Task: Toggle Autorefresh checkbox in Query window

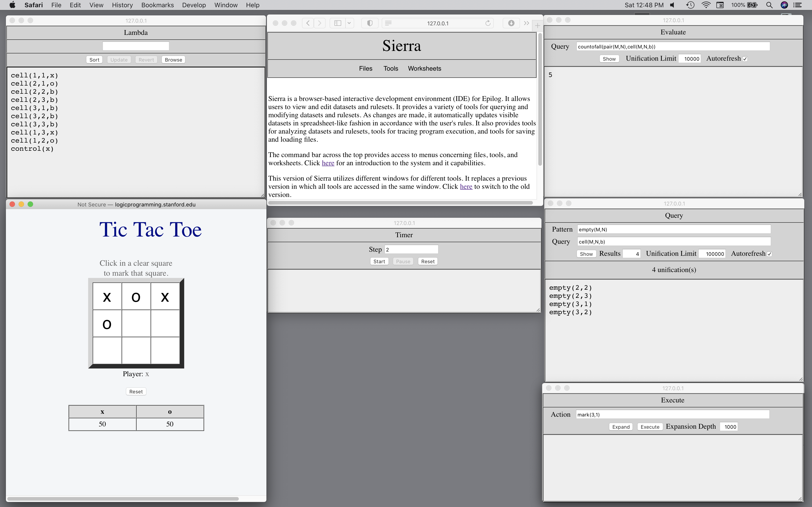Action: pyautogui.click(x=770, y=254)
